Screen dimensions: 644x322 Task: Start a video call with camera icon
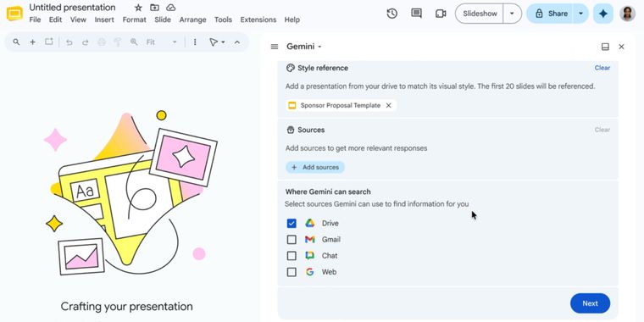pyautogui.click(x=441, y=14)
